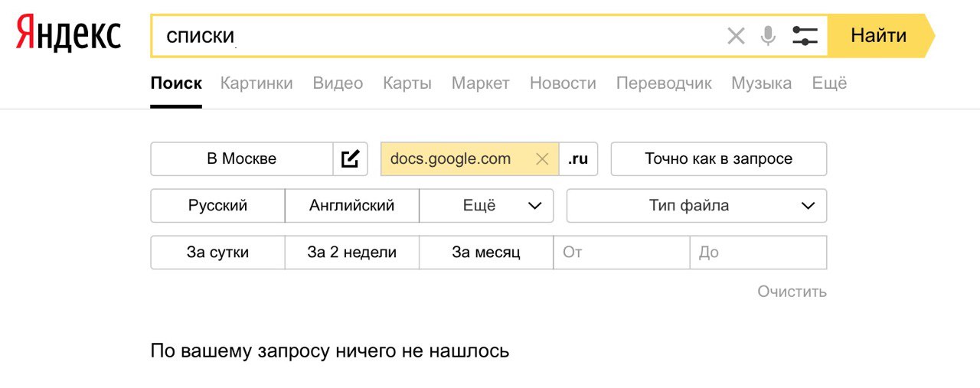Clear the search query with X icon
The image size is (980, 388).
point(736,35)
